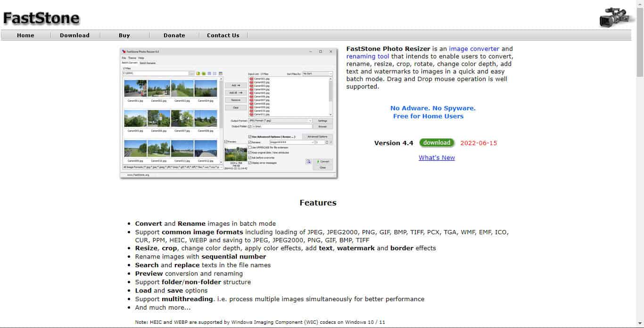
Task: Click 'Rename images with sequential number' bullet
Action: [200, 256]
